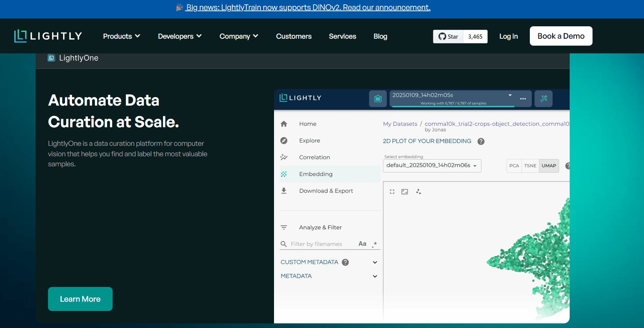Click the Correlation sidebar item
The width and height of the screenshot is (644, 328).
click(x=330, y=157)
